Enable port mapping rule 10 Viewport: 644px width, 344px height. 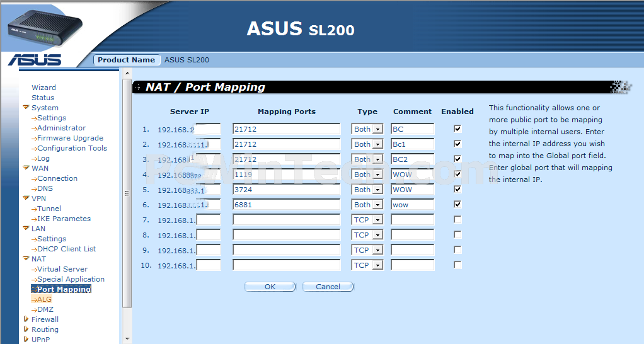[457, 265]
